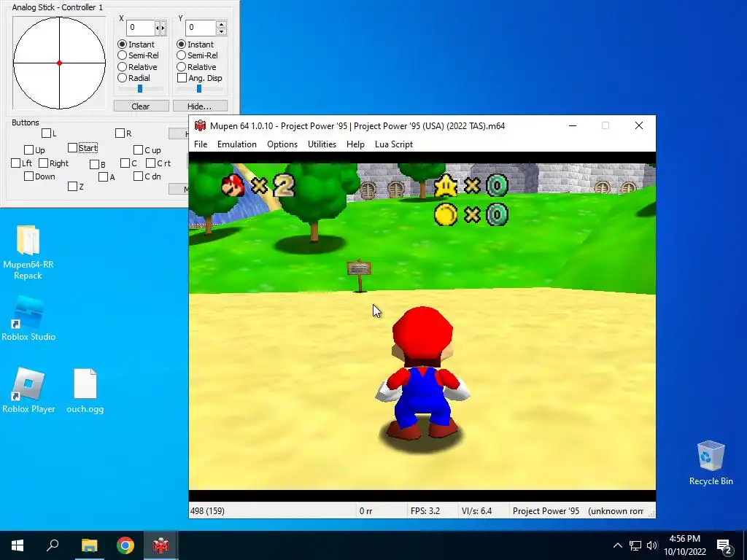The image size is (747, 560).
Task: Show hidden system tray icons
Action: (617, 545)
